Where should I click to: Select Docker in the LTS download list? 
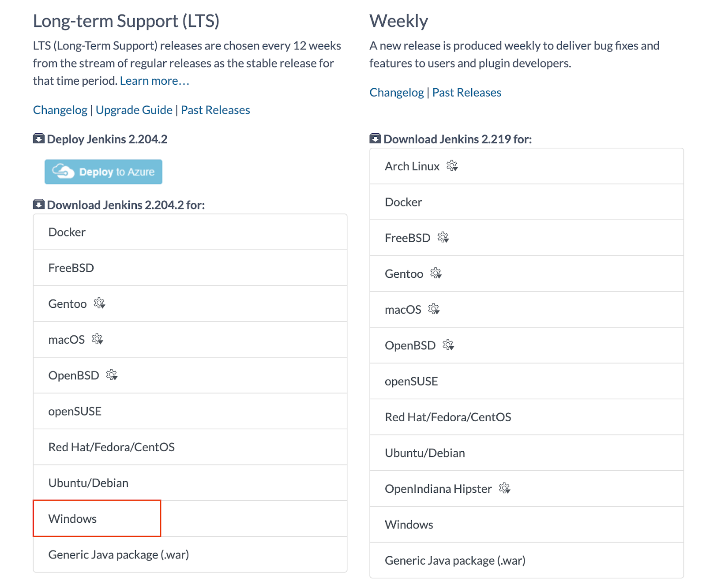click(190, 232)
